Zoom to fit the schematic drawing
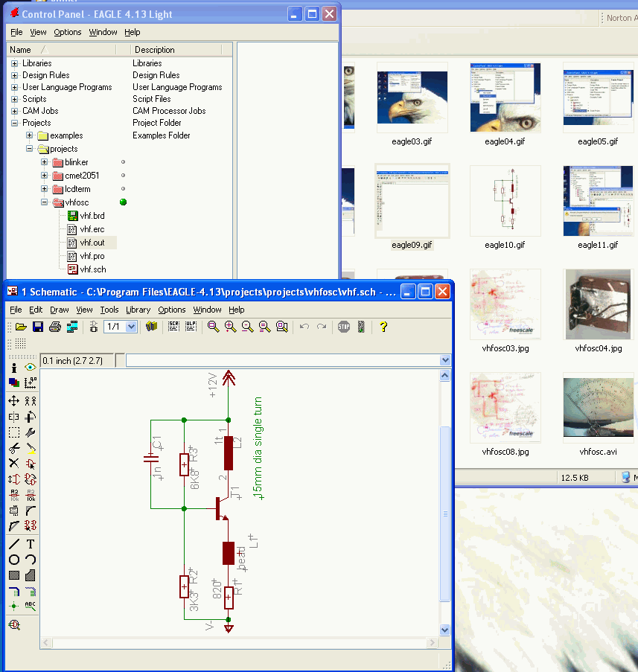638x672 pixels. pyautogui.click(x=213, y=327)
